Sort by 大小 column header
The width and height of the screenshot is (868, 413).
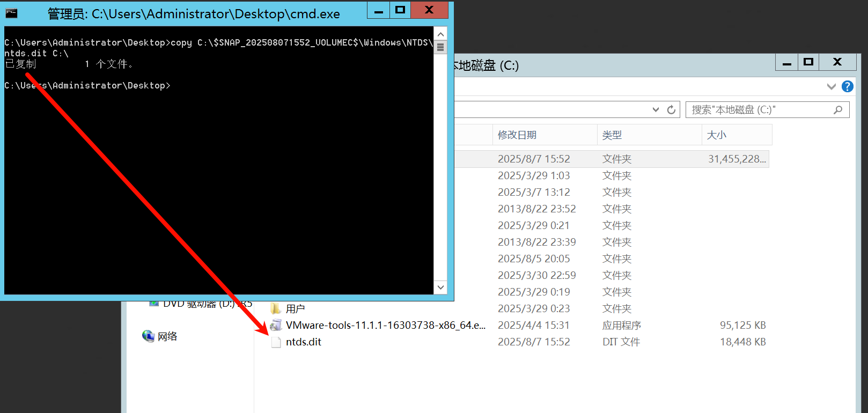pyautogui.click(x=717, y=135)
